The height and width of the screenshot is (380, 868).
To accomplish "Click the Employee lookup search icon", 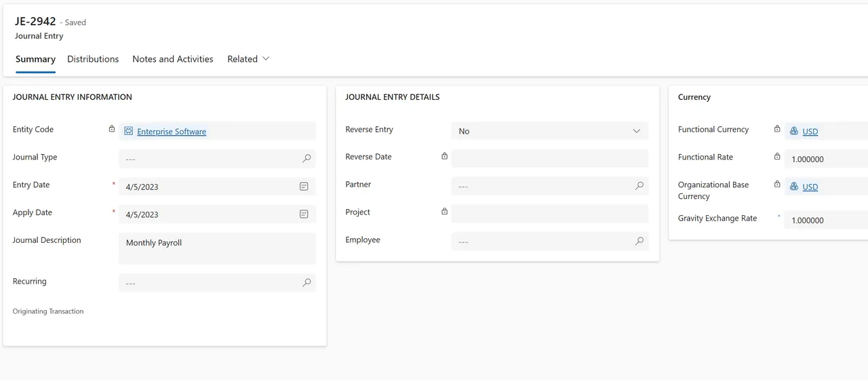I will [639, 241].
